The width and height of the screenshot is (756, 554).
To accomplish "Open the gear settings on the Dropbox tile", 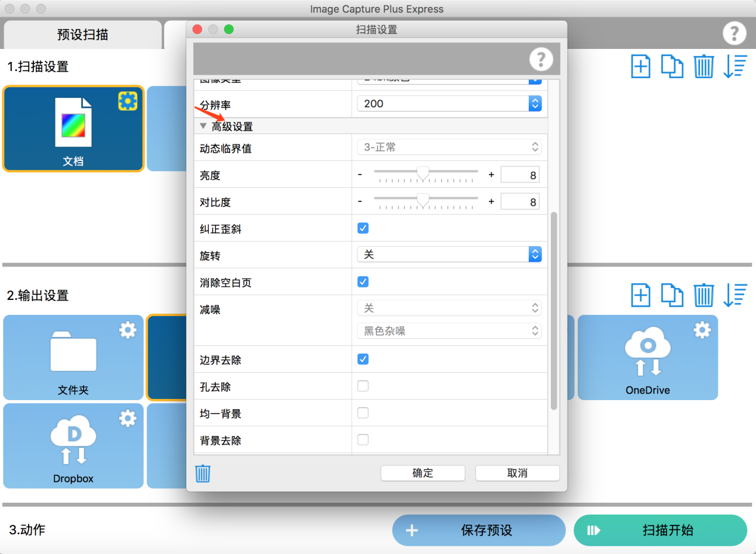I will point(128,418).
